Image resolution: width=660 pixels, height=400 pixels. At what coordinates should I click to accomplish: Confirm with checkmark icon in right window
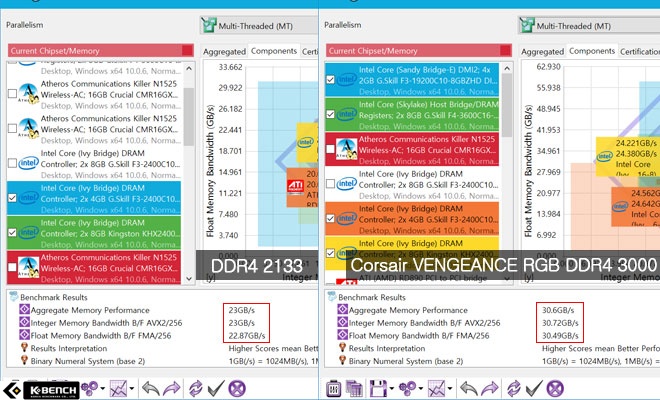535,388
